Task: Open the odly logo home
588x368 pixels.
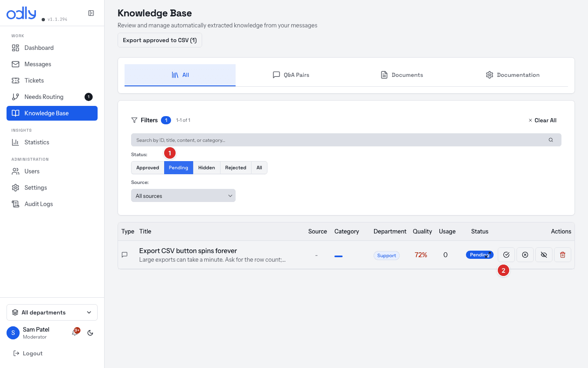Action: coord(21,13)
